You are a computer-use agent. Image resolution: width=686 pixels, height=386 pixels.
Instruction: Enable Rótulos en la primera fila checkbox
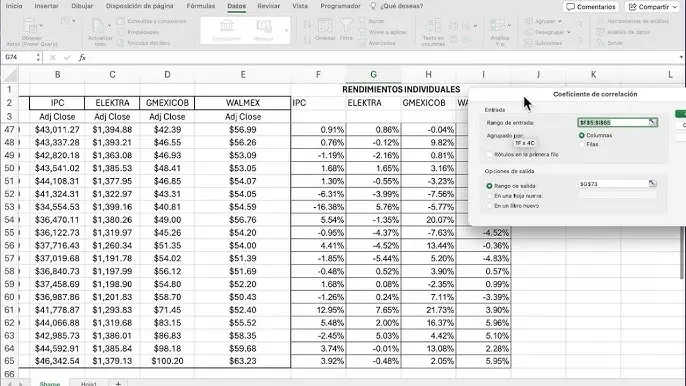pyautogui.click(x=490, y=154)
